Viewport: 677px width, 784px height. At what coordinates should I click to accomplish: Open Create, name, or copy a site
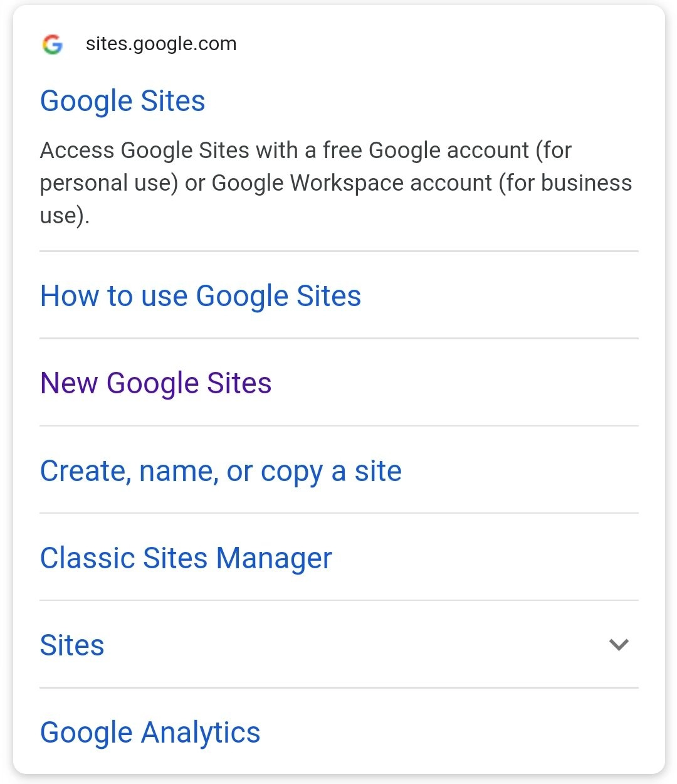[221, 471]
